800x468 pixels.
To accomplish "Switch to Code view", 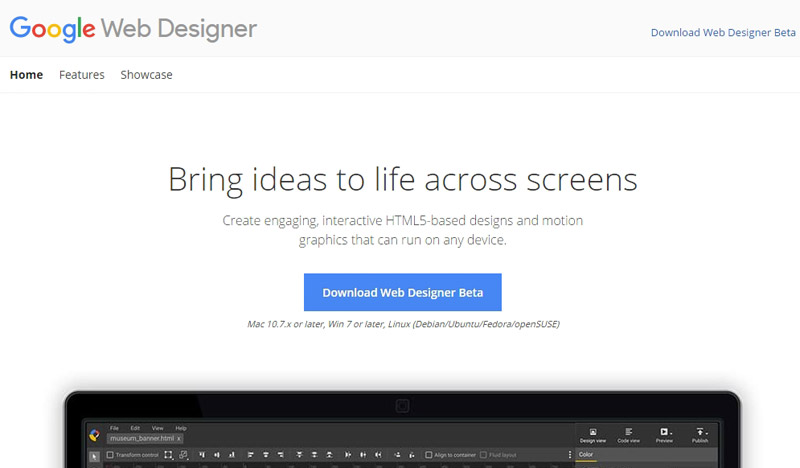I will coord(629,435).
